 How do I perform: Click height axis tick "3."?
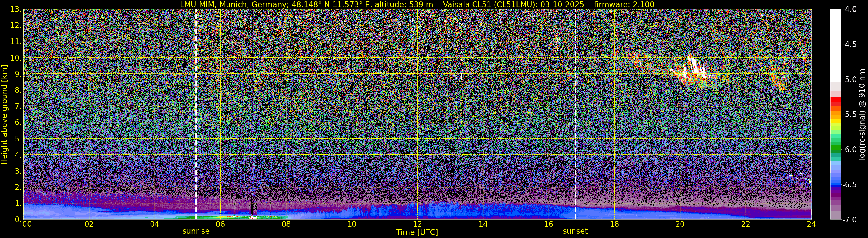(18, 171)
